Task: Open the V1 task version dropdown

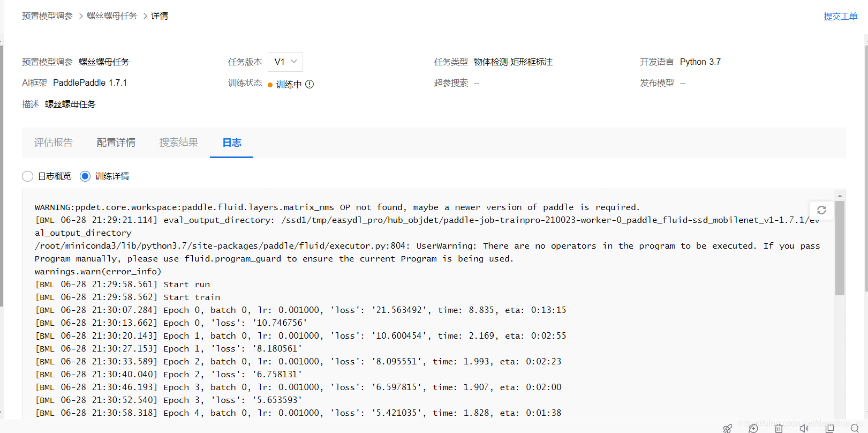Action: tap(285, 62)
